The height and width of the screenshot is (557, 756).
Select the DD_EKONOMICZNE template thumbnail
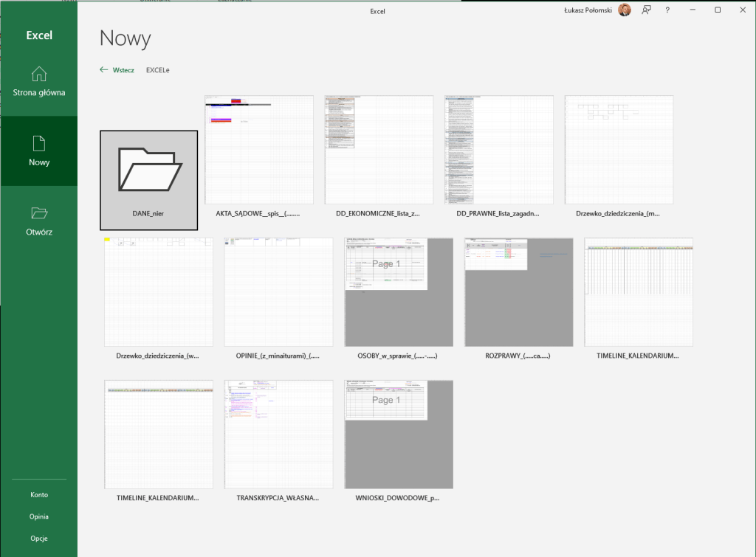pyautogui.click(x=379, y=150)
